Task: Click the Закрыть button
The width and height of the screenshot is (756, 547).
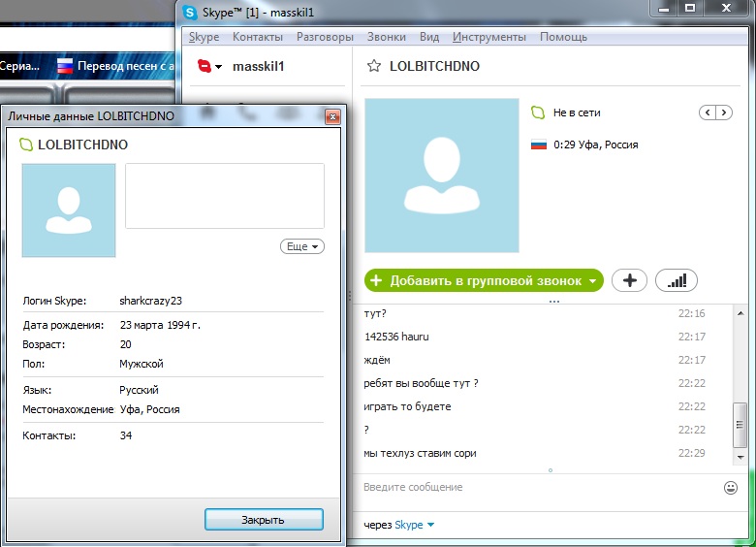Action: point(264,520)
